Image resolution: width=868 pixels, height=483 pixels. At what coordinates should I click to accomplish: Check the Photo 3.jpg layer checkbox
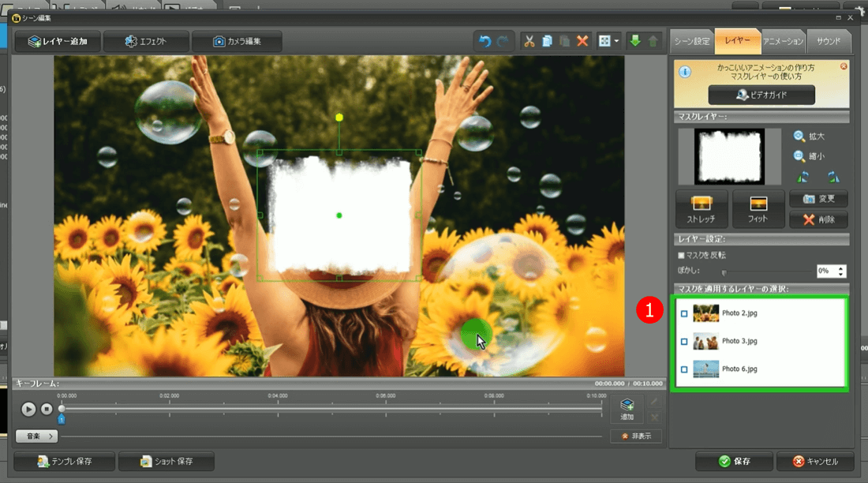click(x=684, y=342)
